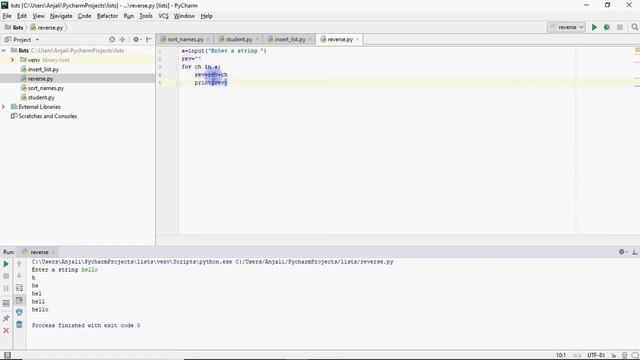
Task: Open the File menu
Action: (7, 16)
